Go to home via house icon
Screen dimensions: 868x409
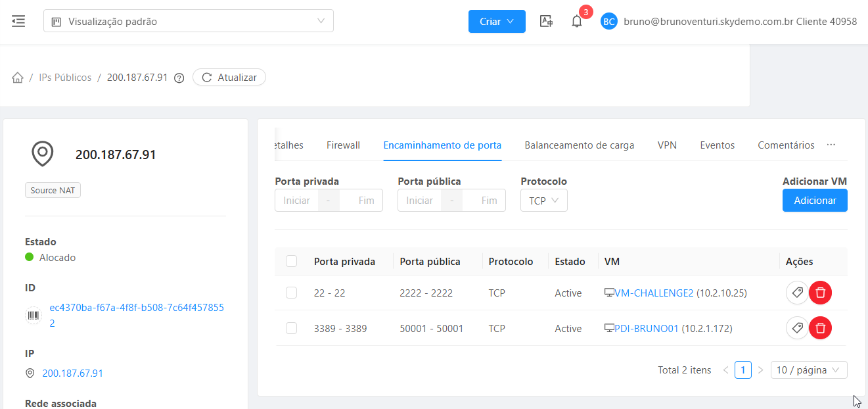[x=18, y=78]
